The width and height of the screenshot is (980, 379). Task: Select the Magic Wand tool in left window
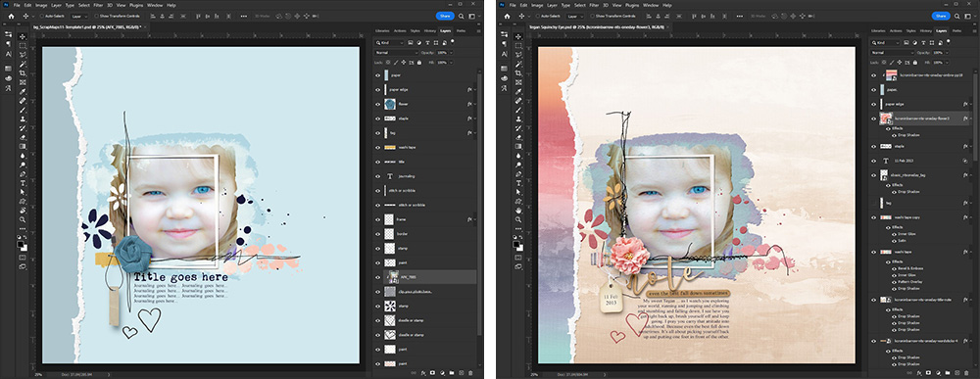[x=23, y=64]
